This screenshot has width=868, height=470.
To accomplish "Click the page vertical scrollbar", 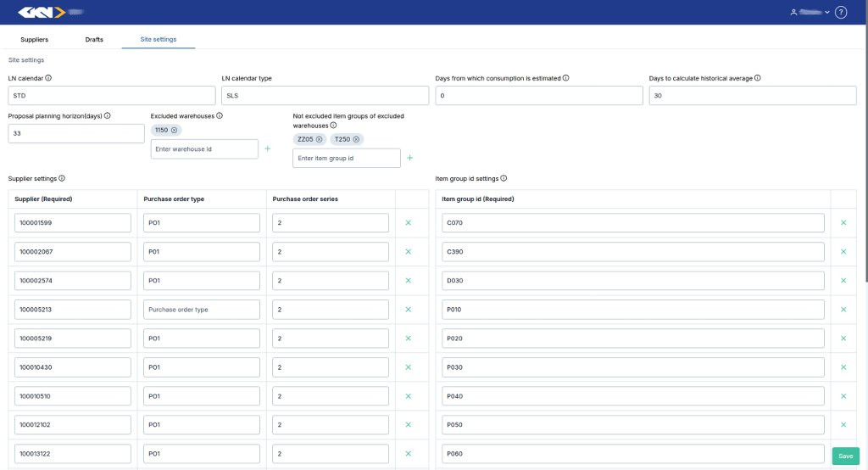I will tap(865, 170).
